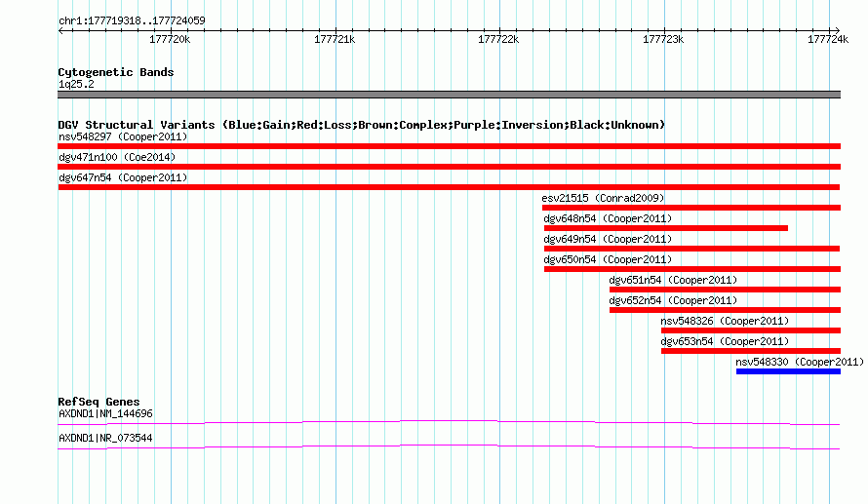Click the RefSeq Genes track title
Image resolution: width=868 pixels, height=504 pixels.
[99, 402]
